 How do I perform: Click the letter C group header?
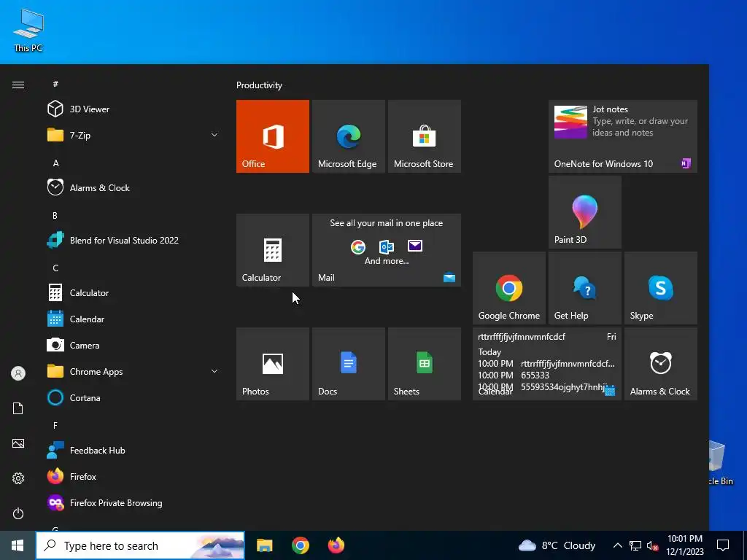(55, 268)
